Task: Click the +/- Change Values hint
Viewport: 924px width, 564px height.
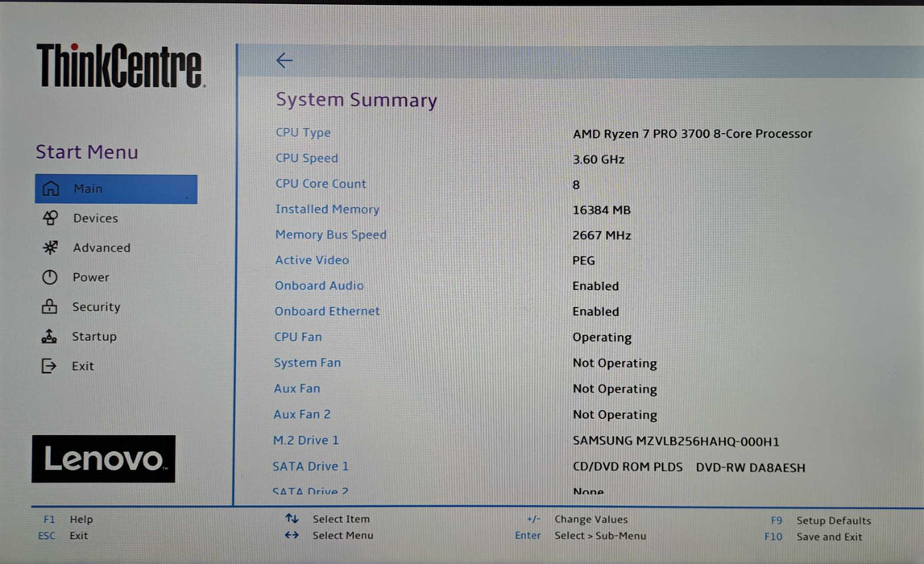Action: [578, 519]
